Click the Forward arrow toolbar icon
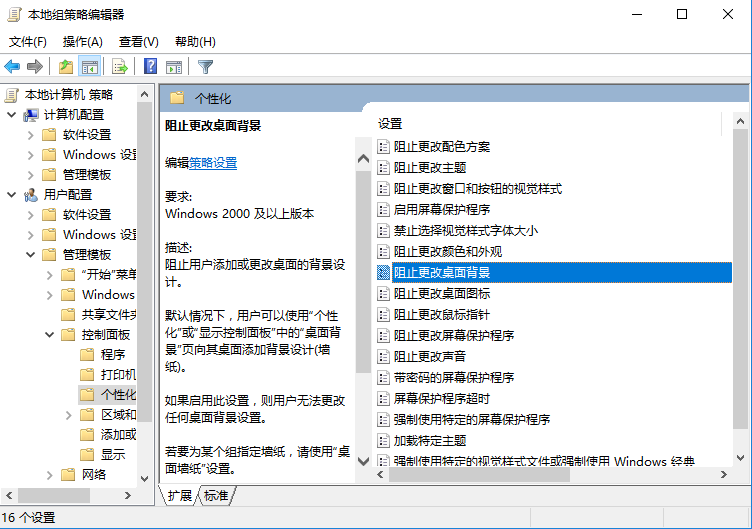The image size is (752, 529). tap(35, 66)
